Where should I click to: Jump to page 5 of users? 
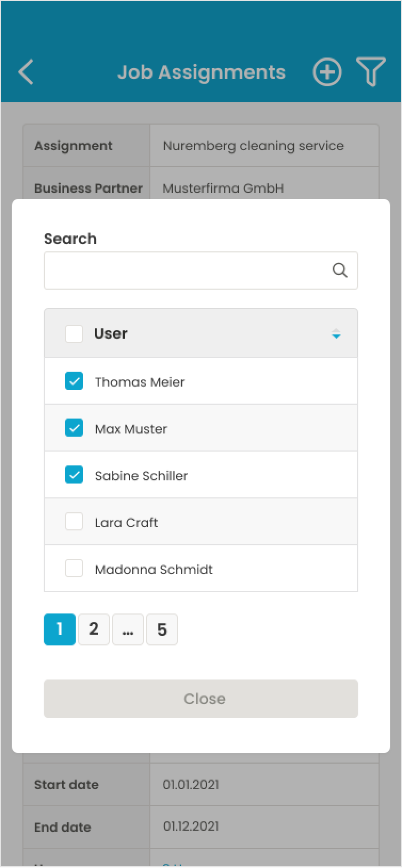[162, 629]
